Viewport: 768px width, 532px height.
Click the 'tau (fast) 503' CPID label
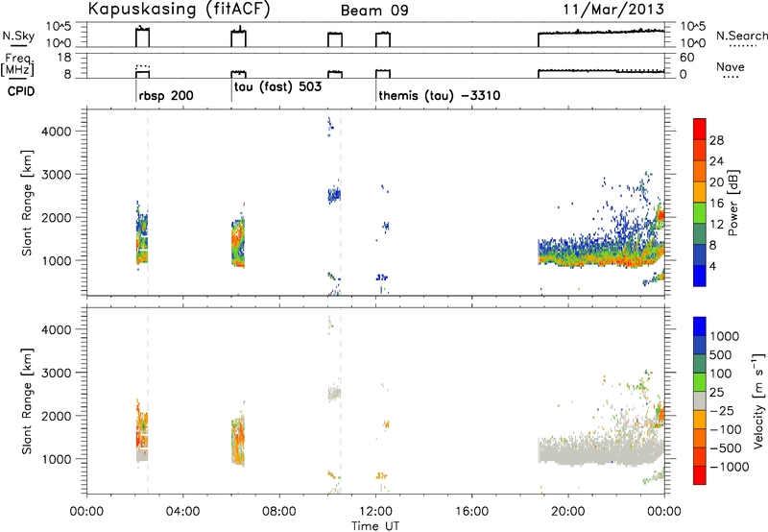(278, 87)
